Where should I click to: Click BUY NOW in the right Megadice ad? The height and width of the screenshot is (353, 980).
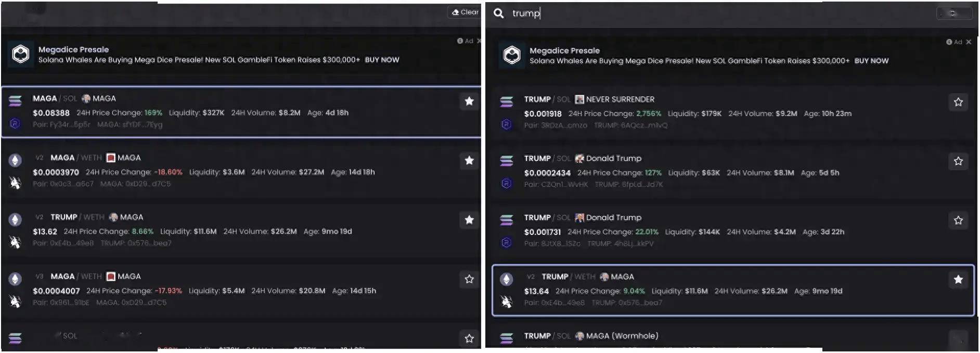[871, 61]
